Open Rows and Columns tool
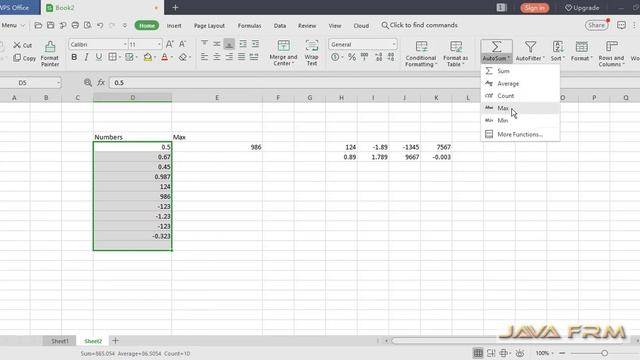Screen dimensions: 640x360 tap(611, 53)
